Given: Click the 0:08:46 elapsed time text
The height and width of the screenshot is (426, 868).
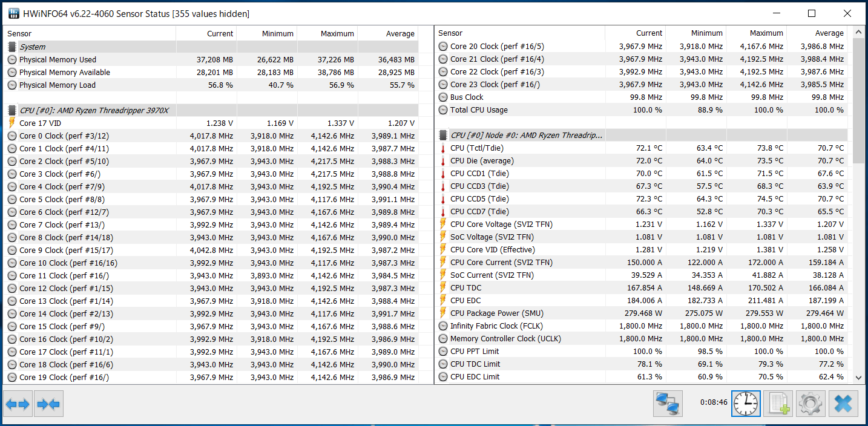Looking at the screenshot, I should [714, 402].
